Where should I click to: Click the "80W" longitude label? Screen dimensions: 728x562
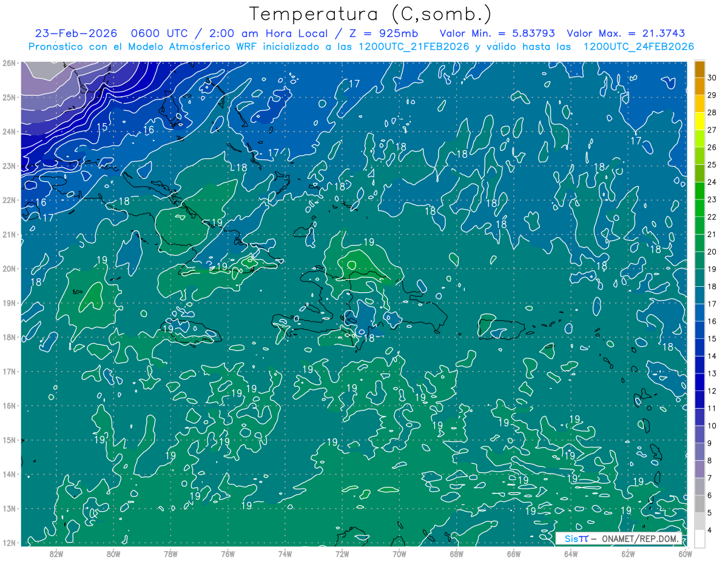click(113, 554)
